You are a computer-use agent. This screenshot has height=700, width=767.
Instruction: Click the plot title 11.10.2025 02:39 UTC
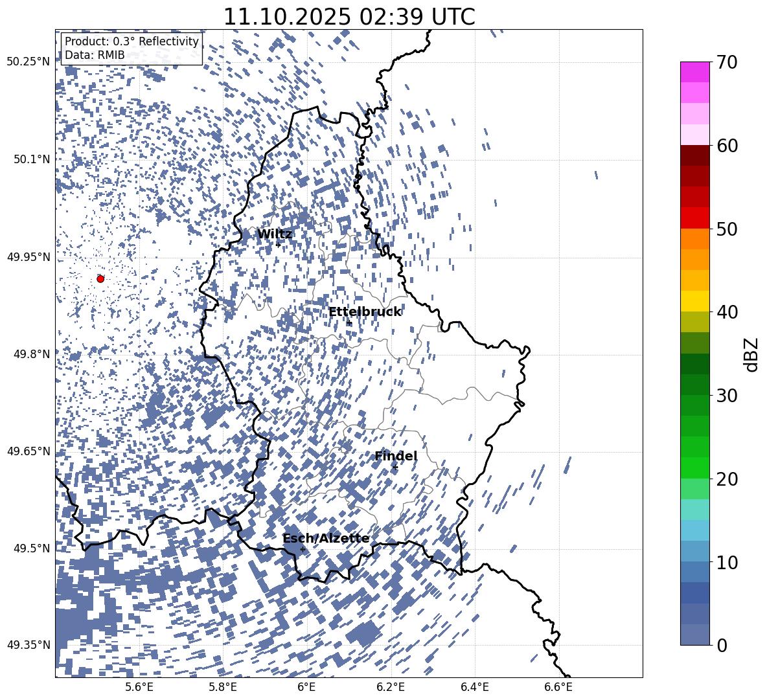(349, 17)
